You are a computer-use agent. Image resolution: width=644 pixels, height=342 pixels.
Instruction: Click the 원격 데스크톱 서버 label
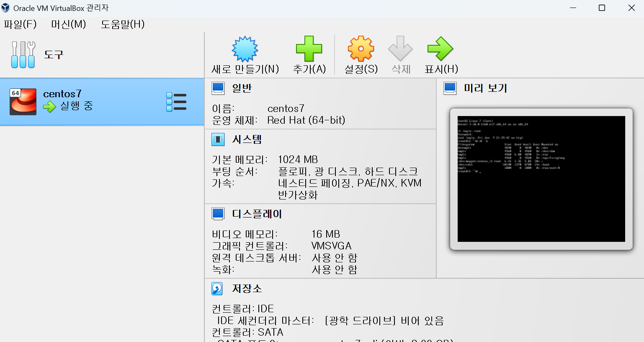point(256,258)
